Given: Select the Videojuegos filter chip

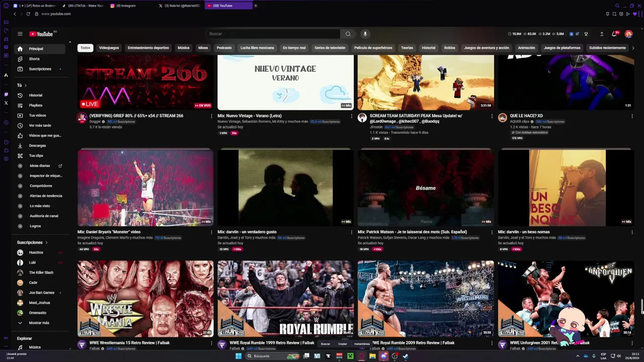Looking at the screenshot, I should point(109,48).
